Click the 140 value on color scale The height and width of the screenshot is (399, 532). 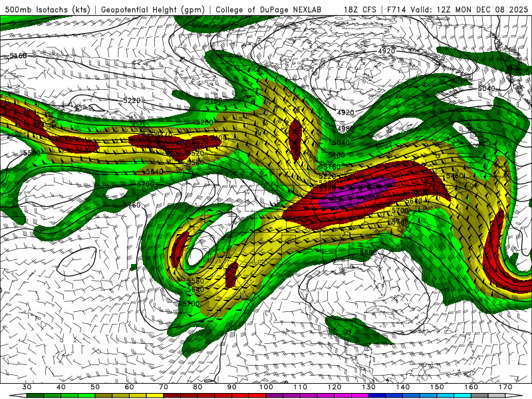pos(403,387)
